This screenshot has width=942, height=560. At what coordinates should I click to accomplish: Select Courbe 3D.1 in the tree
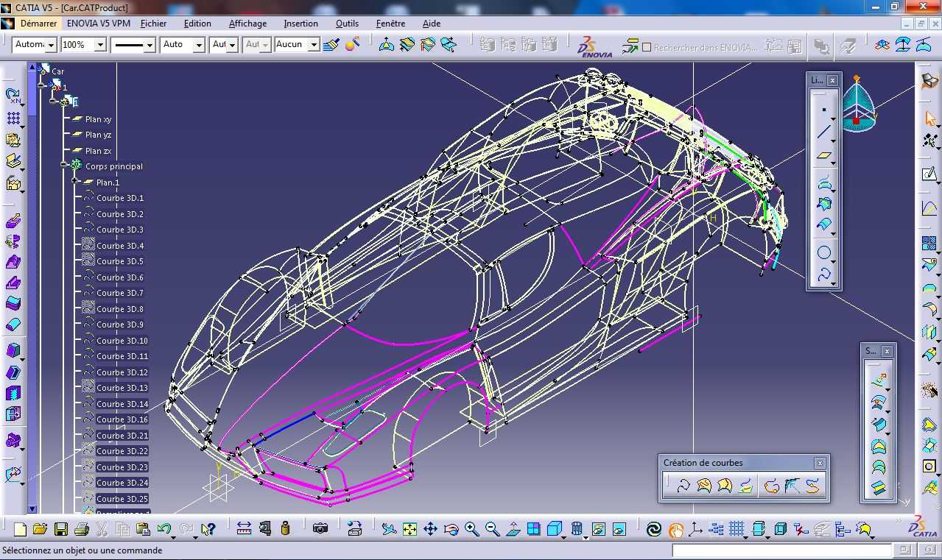[120, 198]
